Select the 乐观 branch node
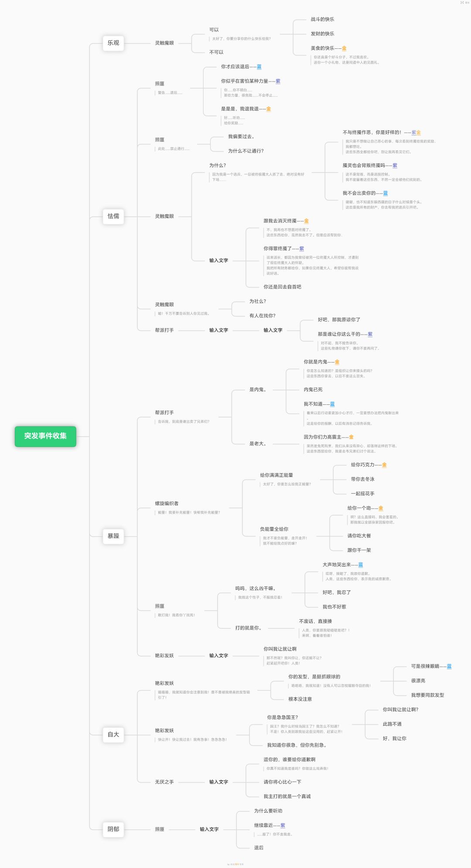Viewport: 471px width, 868px height. pyautogui.click(x=113, y=43)
